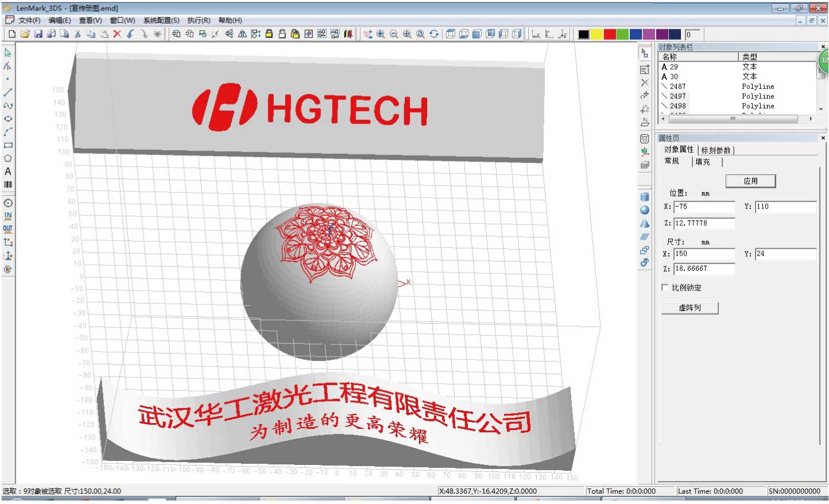Click the sphere 3D model icon
This screenshot has width=829, height=504.
[x=645, y=210]
